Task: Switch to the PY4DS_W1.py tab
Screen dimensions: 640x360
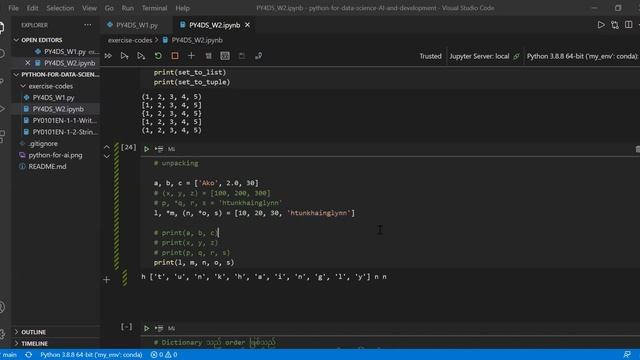Action: coord(137,25)
